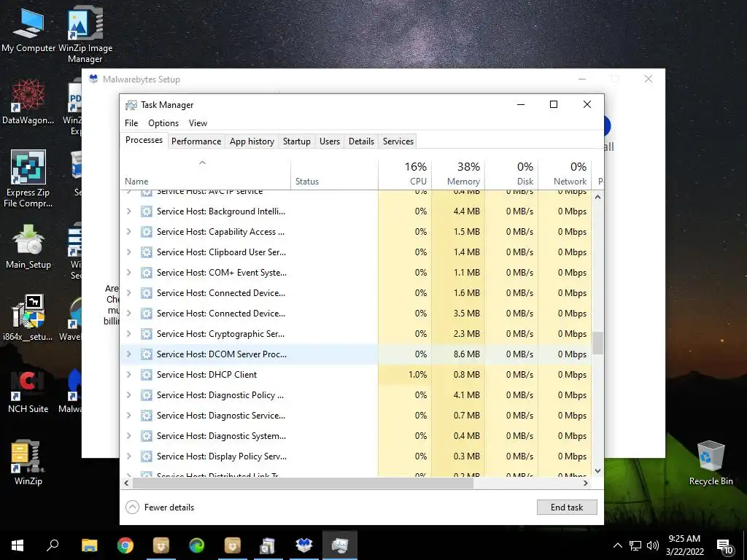This screenshot has width=747, height=560.
Task: Click the horizontal scrollbar thumb
Action: [x=303, y=483]
